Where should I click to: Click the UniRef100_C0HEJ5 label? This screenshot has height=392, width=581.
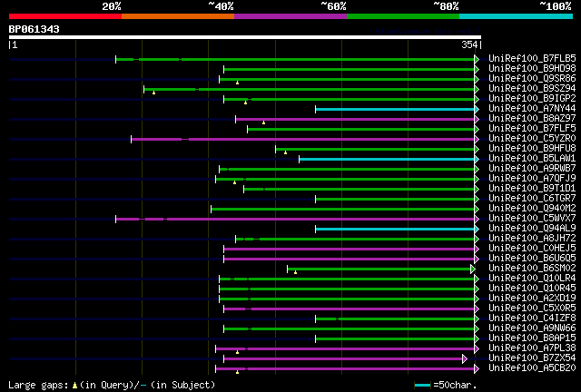[532, 249]
